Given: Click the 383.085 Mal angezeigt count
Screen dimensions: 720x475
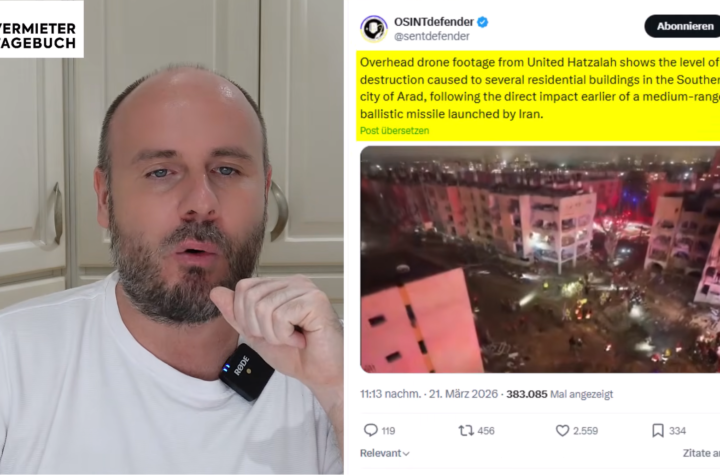Looking at the screenshot, I should (x=559, y=394).
